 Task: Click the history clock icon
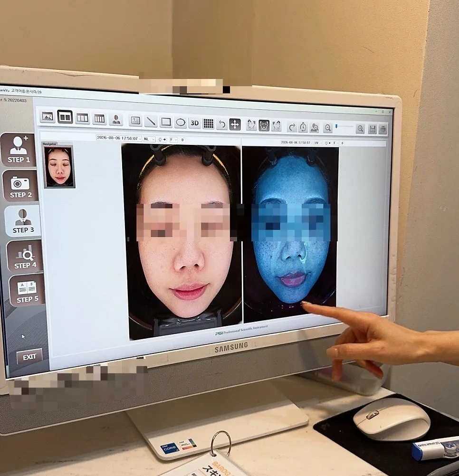(303, 127)
